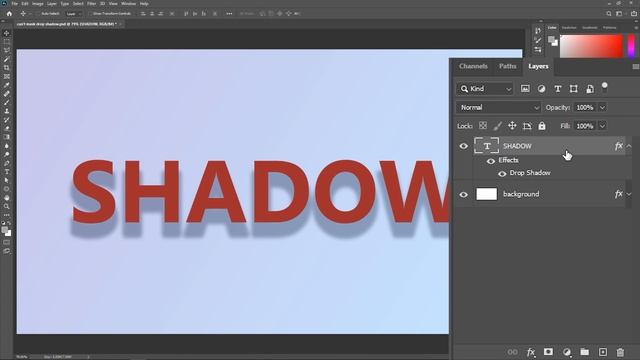Filter layers by pixel layers icon
The height and width of the screenshot is (360, 640).
(525, 89)
